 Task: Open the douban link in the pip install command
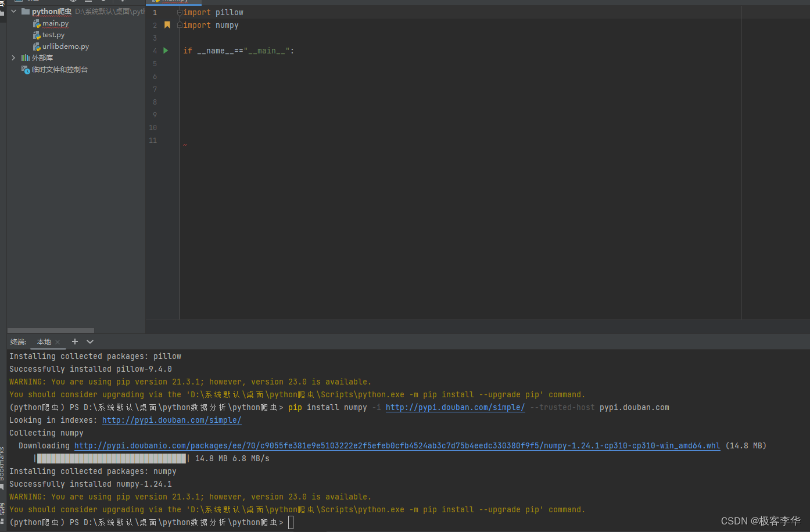pyautogui.click(x=455, y=407)
